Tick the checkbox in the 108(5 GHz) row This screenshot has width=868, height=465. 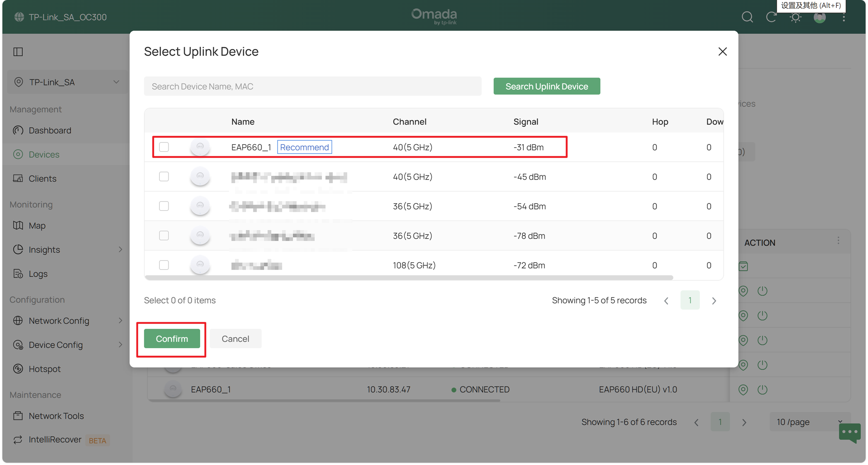164,265
